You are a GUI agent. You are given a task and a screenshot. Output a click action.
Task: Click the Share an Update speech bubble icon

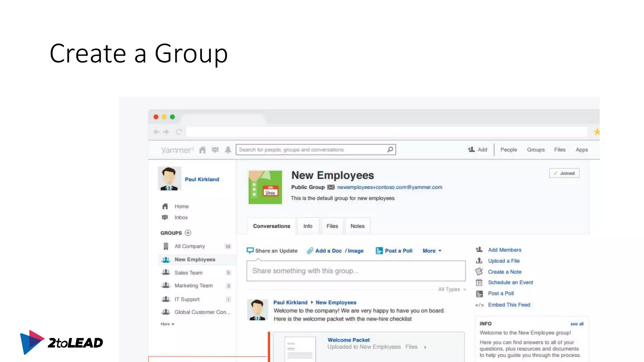(x=250, y=250)
